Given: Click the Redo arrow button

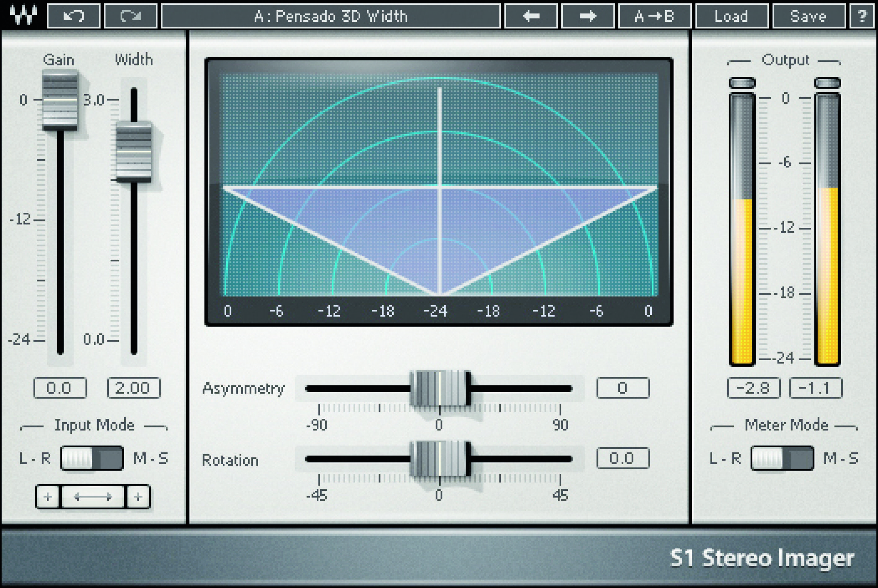Looking at the screenshot, I should [x=130, y=16].
